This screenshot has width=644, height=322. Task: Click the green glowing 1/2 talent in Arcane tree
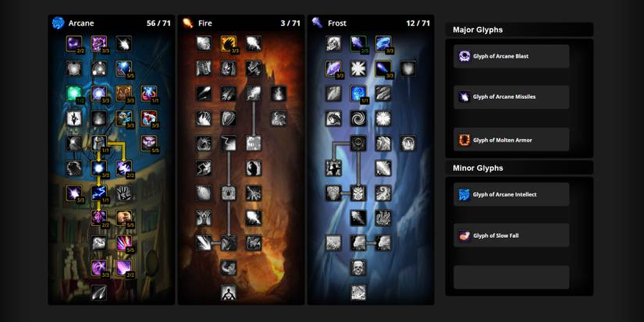click(x=74, y=94)
